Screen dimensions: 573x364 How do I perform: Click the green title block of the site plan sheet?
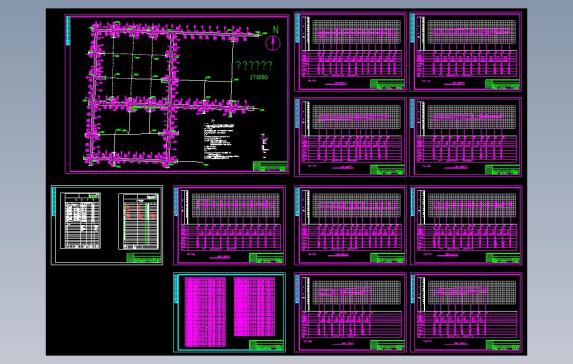pos(270,166)
